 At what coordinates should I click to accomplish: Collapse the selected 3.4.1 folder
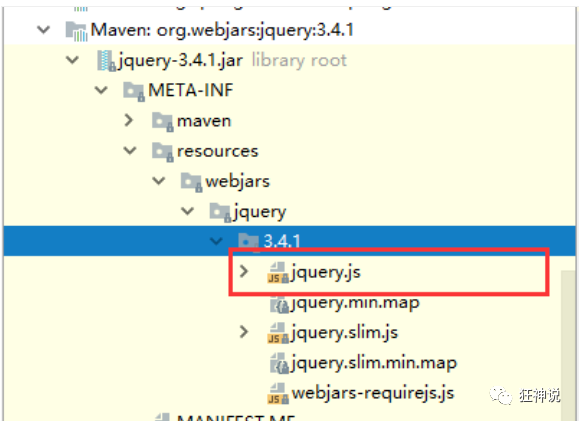click(216, 241)
